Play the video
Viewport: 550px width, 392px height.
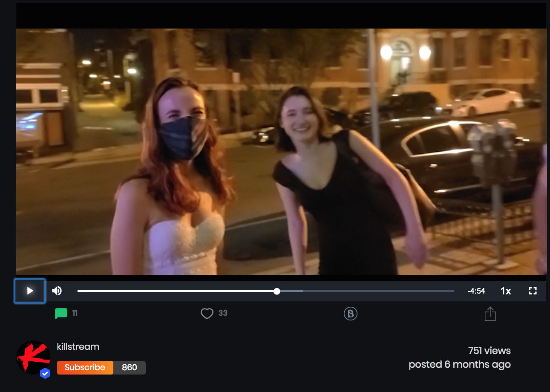point(30,291)
